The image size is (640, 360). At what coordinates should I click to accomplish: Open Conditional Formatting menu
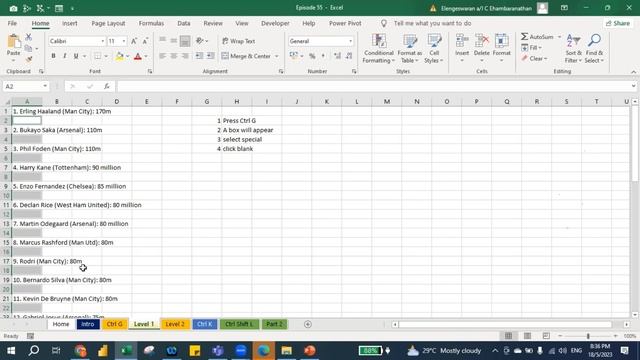coord(379,49)
